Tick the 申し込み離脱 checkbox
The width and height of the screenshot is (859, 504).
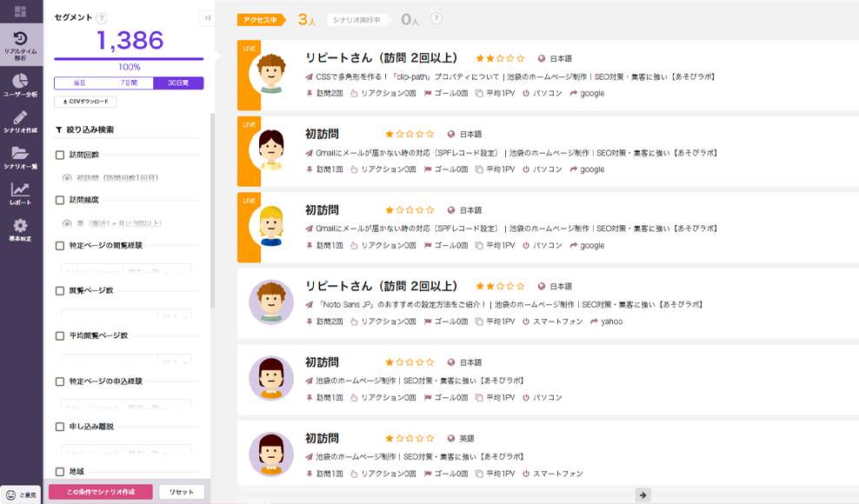coord(59,427)
